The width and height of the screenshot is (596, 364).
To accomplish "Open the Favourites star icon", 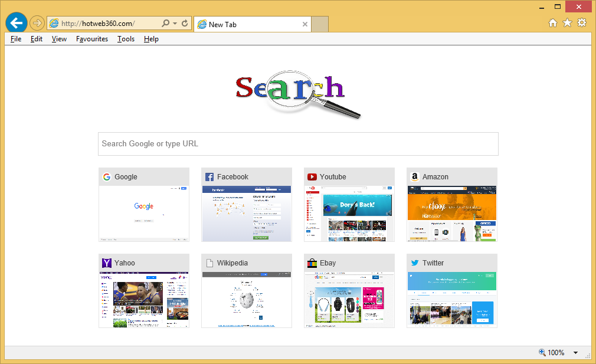I will [x=567, y=23].
